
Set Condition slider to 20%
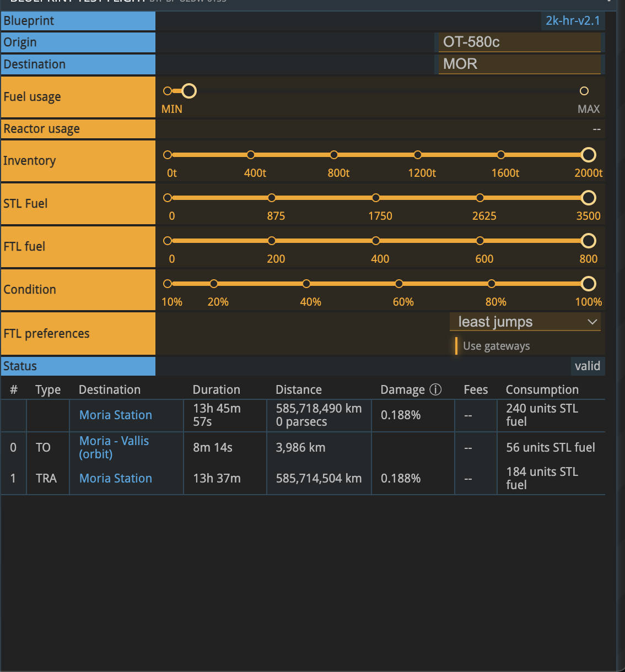coord(214,284)
